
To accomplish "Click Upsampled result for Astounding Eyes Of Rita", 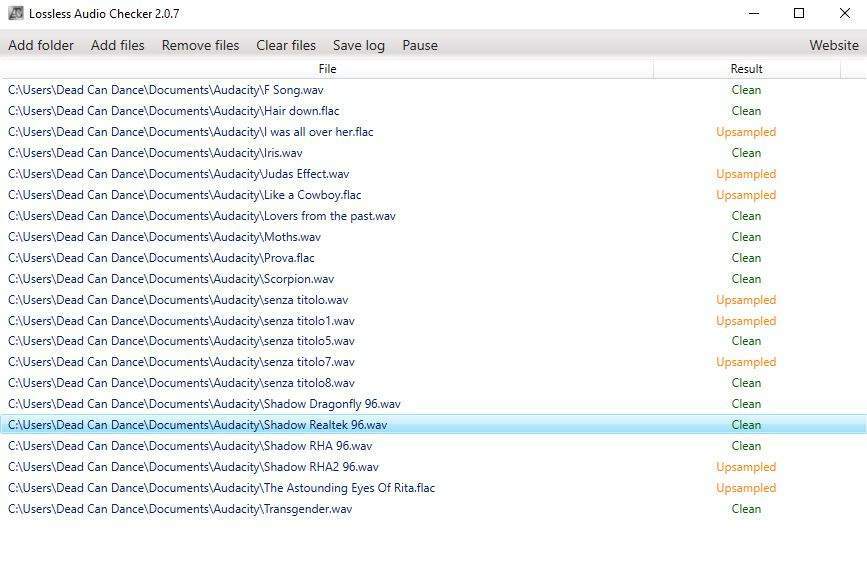I will [x=746, y=488].
